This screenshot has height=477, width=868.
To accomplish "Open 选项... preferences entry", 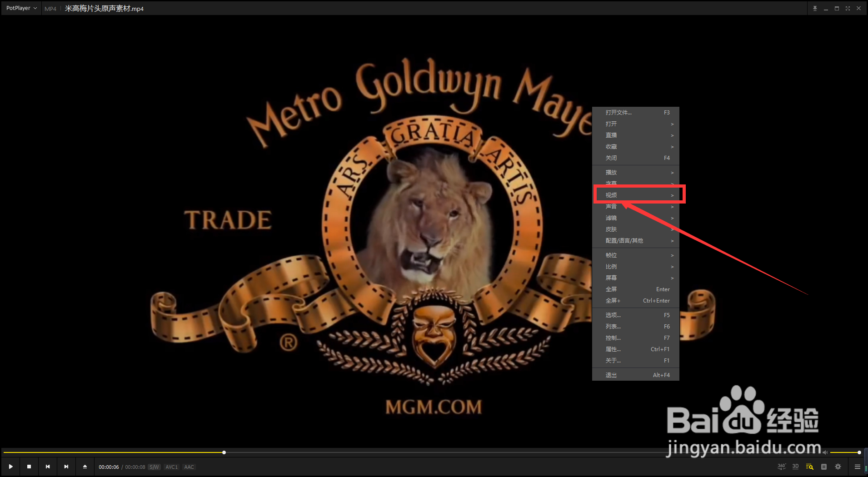I will [636, 315].
